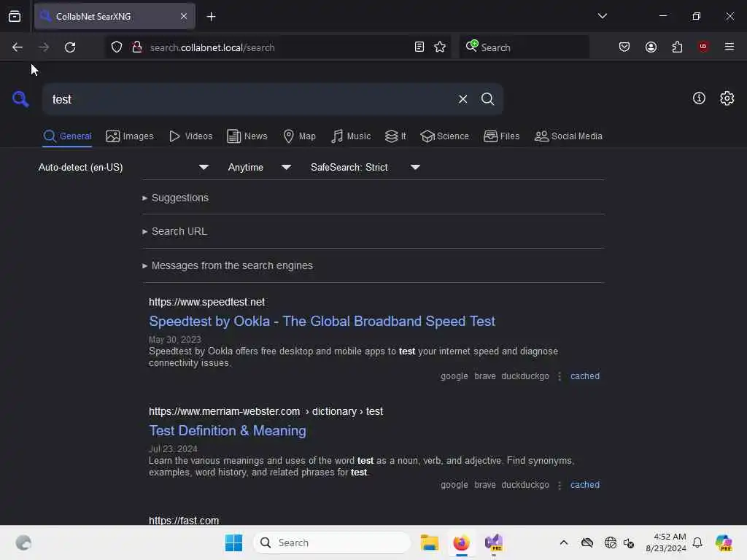Screen dimensions: 747x560
Task: Open Test Definition & Meaning link
Action: 228,430
